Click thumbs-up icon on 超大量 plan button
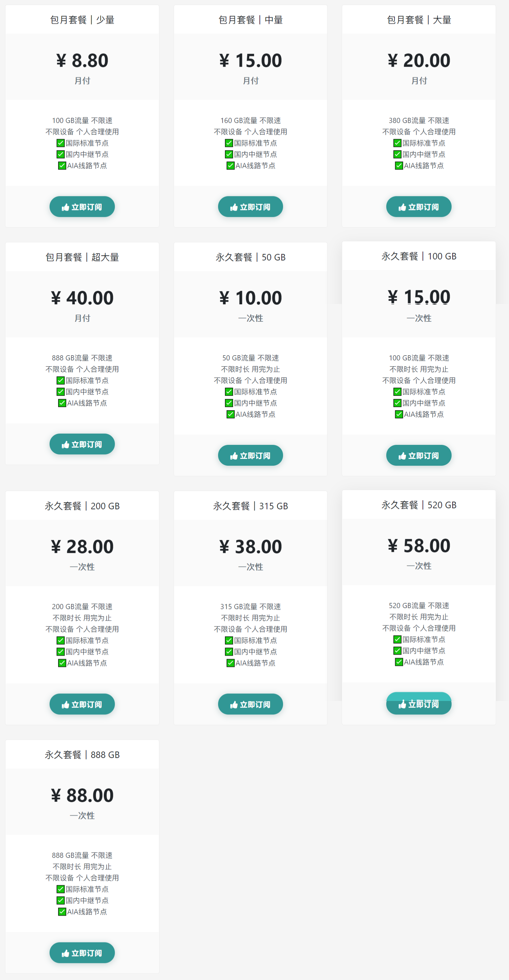 tap(65, 445)
